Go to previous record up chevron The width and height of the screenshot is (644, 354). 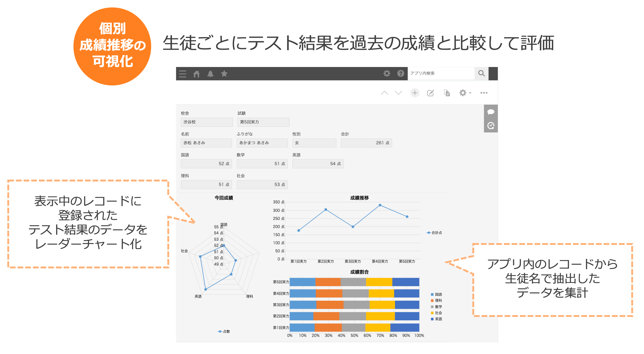coord(385,93)
